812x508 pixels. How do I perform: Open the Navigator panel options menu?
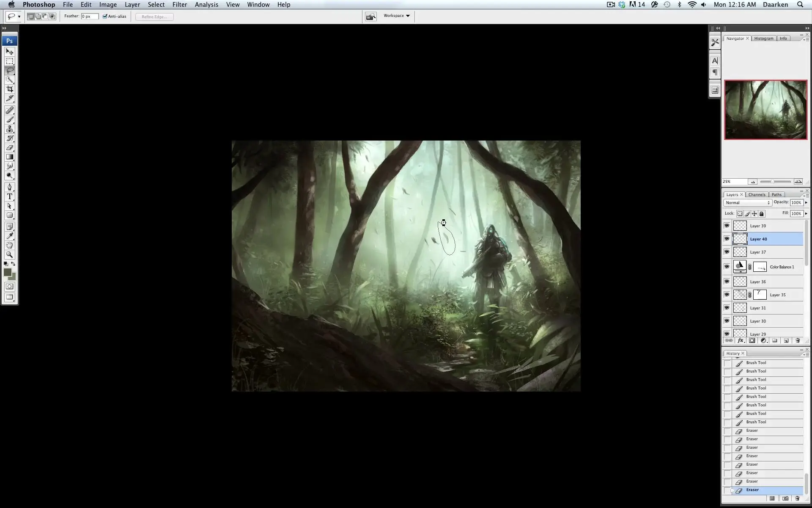[x=806, y=39]
